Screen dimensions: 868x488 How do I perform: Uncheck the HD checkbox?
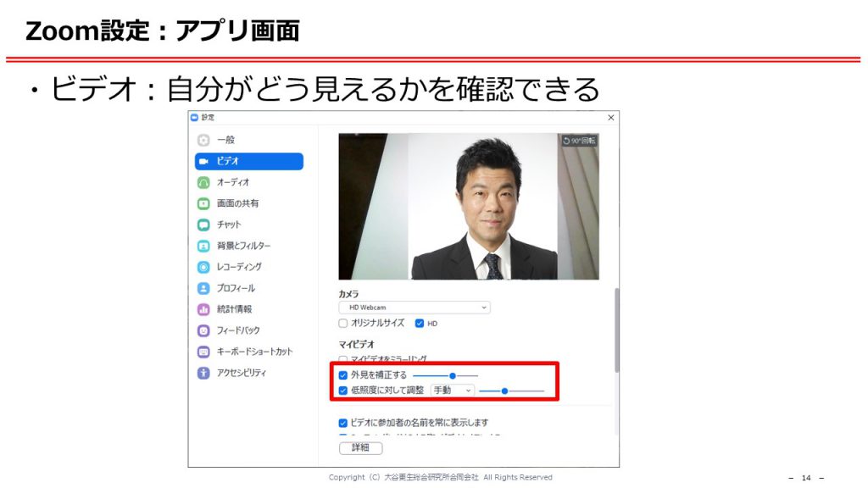(420, 323)
